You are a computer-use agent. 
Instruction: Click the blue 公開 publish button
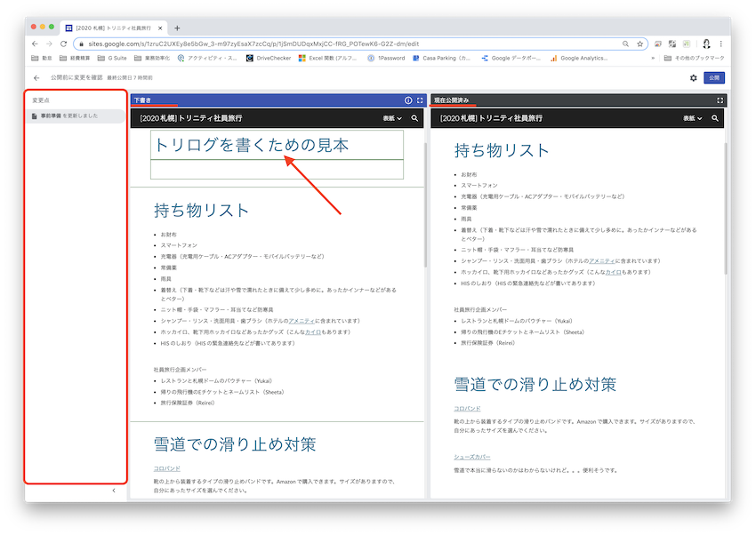tap(714, 78)
